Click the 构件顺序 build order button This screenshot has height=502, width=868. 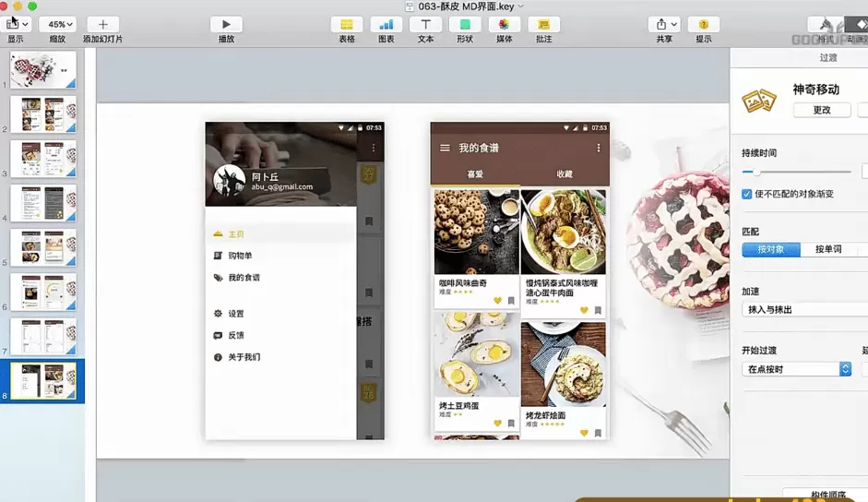coord(826,496)
